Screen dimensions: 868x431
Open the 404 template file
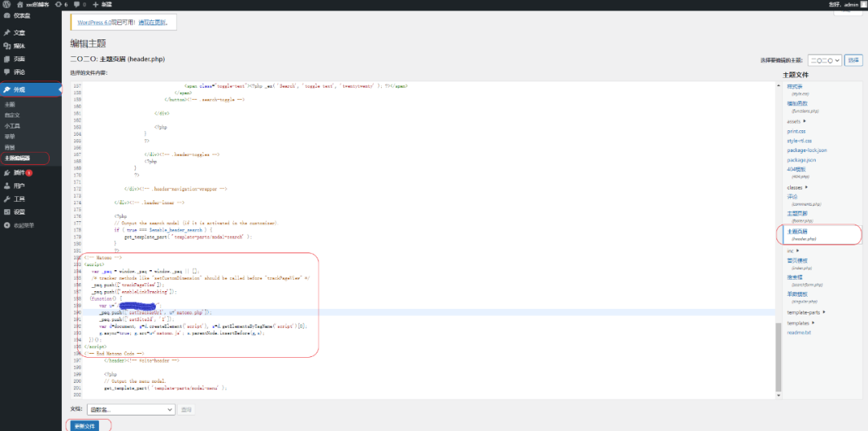click(796, 170)
